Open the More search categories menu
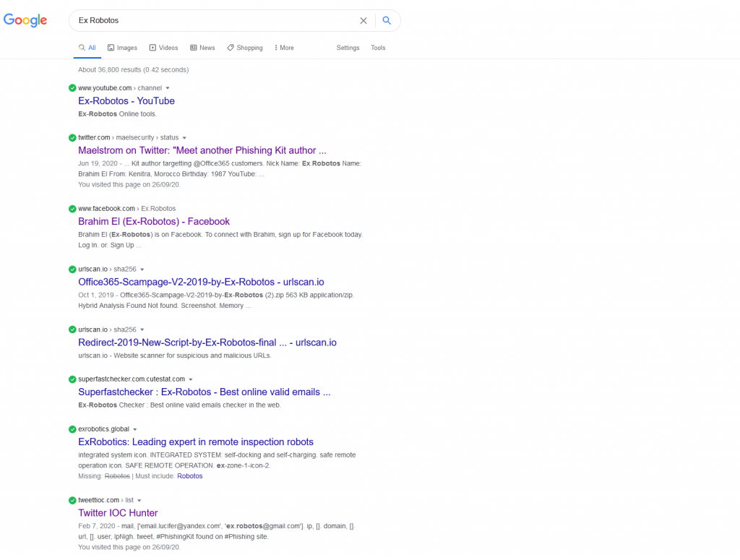Viewport: 740px width, 560px height. coord(284,48)
